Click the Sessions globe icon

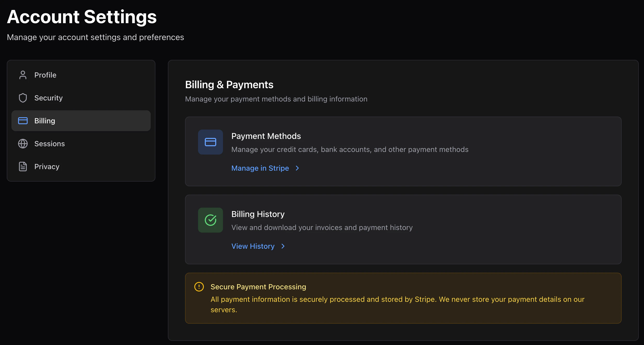[x=23, y=144]
